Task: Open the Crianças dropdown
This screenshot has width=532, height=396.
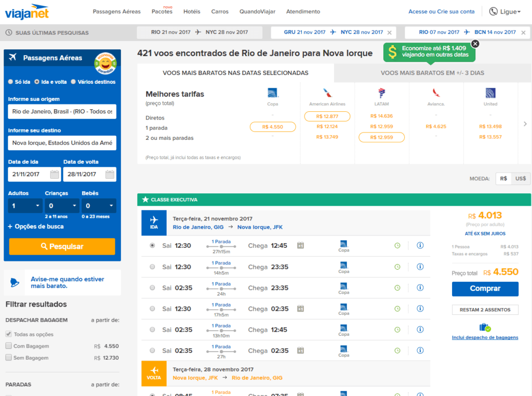Action: [x=62, y=206]
